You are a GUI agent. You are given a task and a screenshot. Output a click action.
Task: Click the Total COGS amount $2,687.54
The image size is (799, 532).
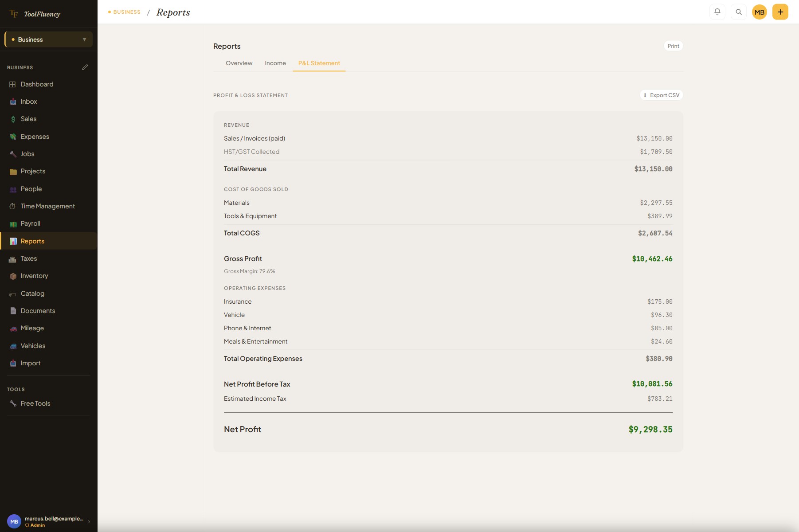point(655,233)
